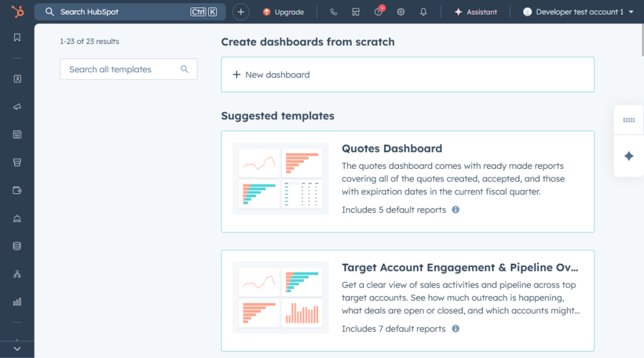Click info icon beside Includes 7 default reports

coord(455,328)
